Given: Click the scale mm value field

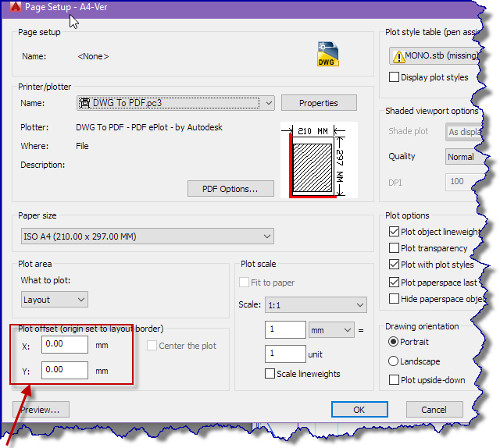Looking at the screenshot, I should click(285, 329).
